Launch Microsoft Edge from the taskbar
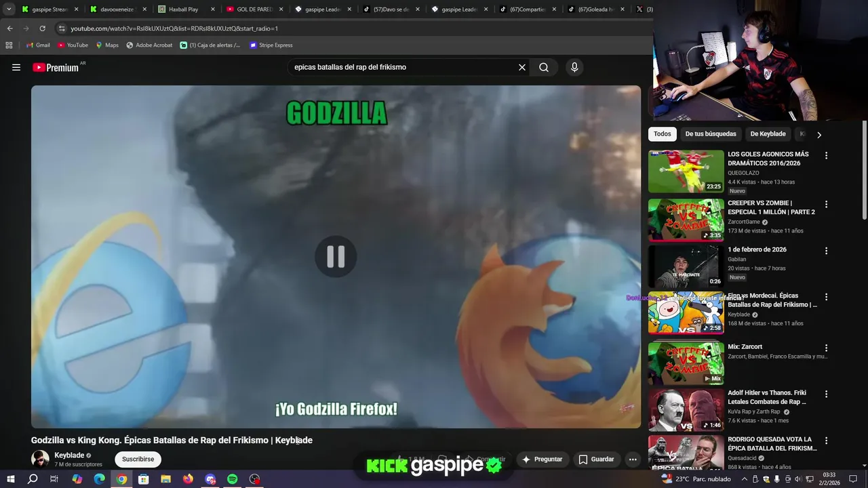The image size is (868, 488). pos(100,479)
